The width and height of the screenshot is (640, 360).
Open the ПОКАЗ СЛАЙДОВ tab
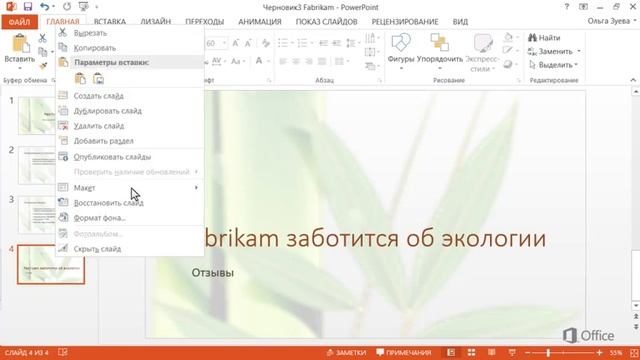(x=327, y=22)
